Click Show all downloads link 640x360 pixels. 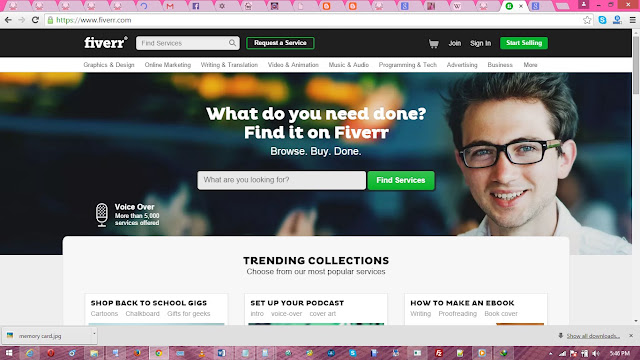point(593,336)
